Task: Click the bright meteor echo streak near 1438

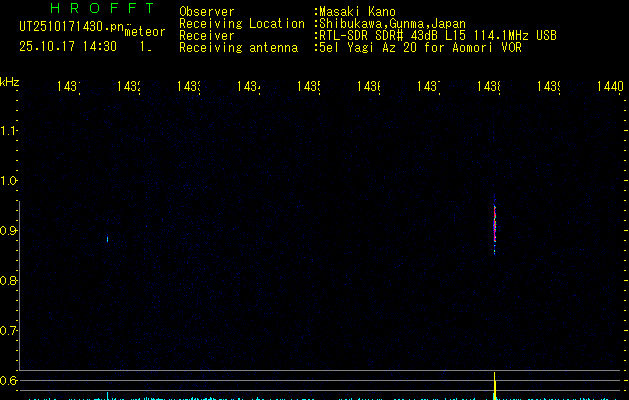Action: click(x=495, y=225)
